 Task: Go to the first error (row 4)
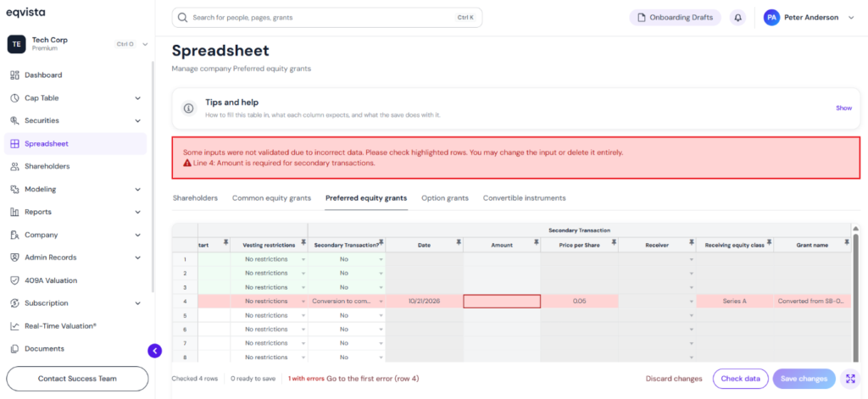point(373,379)
